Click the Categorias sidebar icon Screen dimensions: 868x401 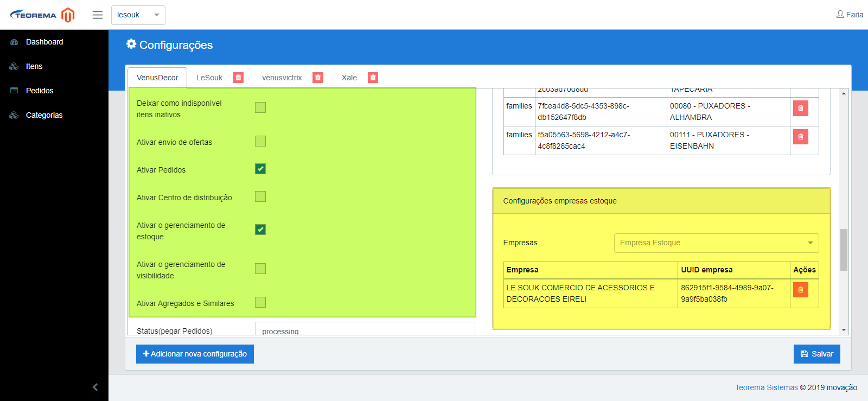coord(14,115)
